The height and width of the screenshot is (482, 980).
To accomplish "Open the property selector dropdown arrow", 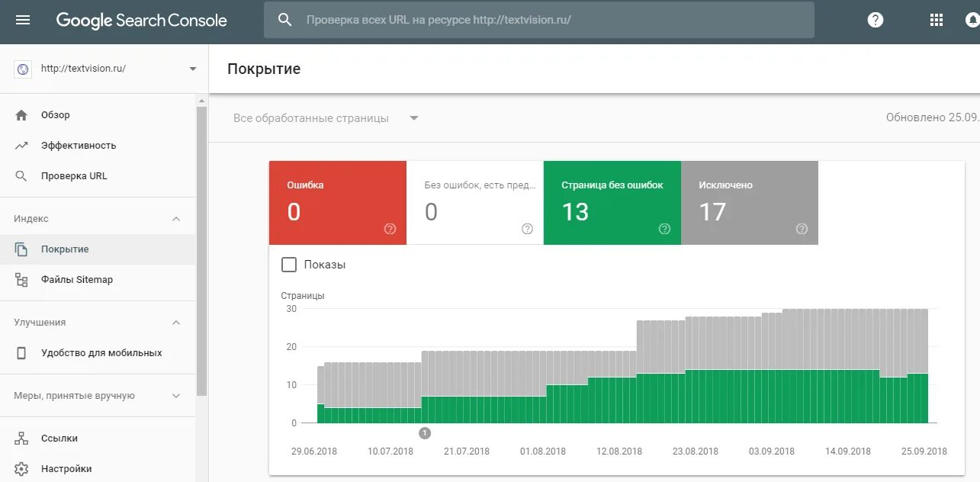I will [193, 69].
